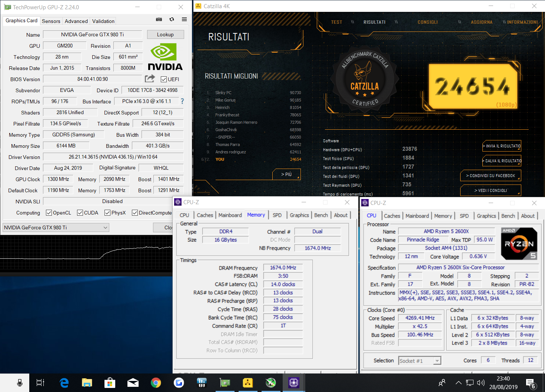Toggle the DirectCompute checkbox
The image size is (545, 392).
[134, 213]
